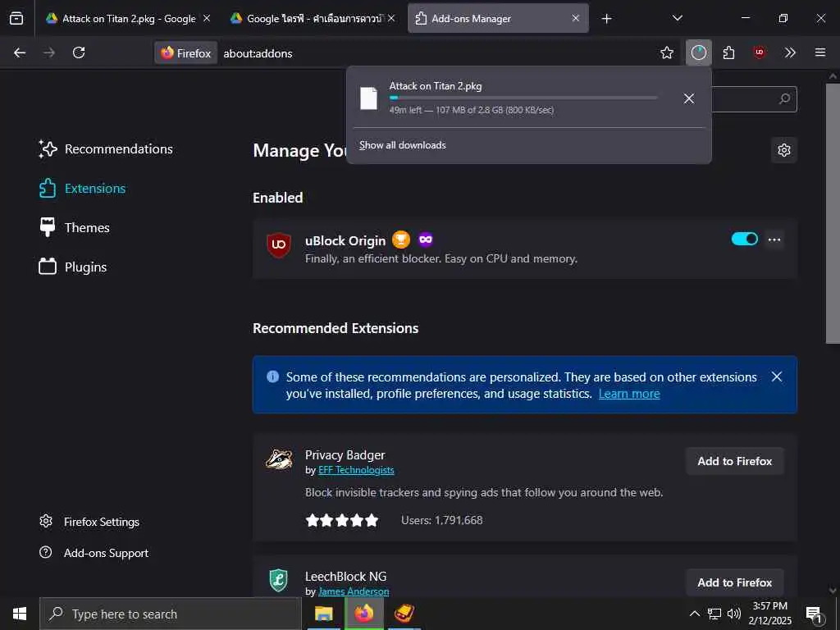Dismiss the personalized recommendations notice
Image resolution: width=840 pixels, height=630 pixels.
pyautogui.click(x=777, y=377)
